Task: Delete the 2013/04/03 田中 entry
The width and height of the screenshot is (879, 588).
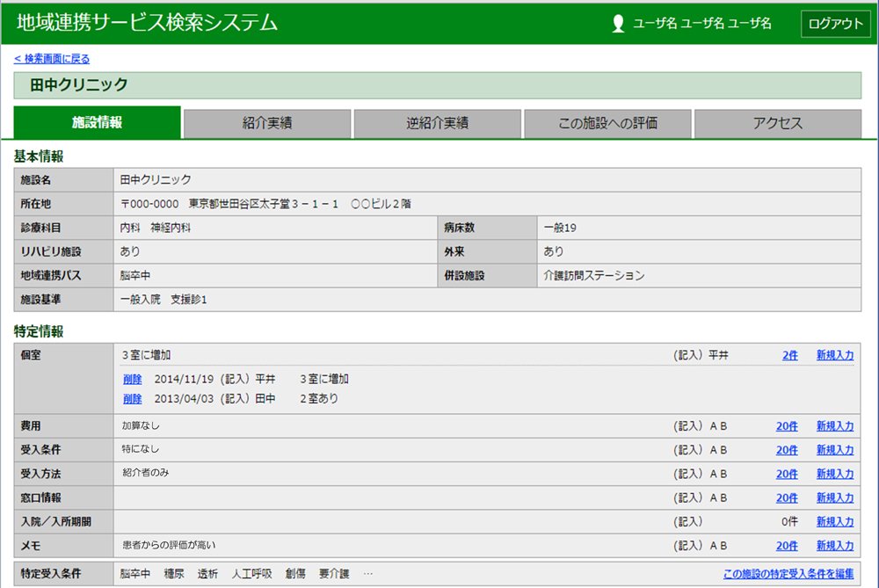Action: [133, 399]
